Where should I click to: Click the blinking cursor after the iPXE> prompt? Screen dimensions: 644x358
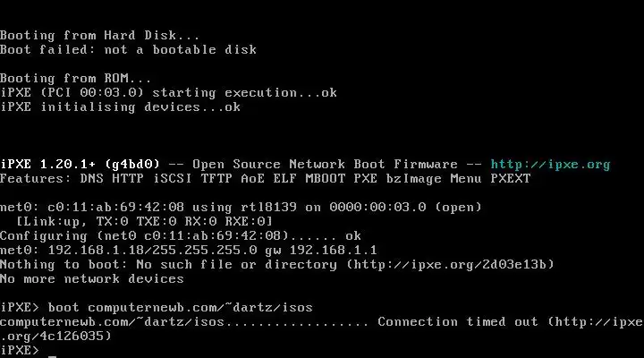click(52, 355)
